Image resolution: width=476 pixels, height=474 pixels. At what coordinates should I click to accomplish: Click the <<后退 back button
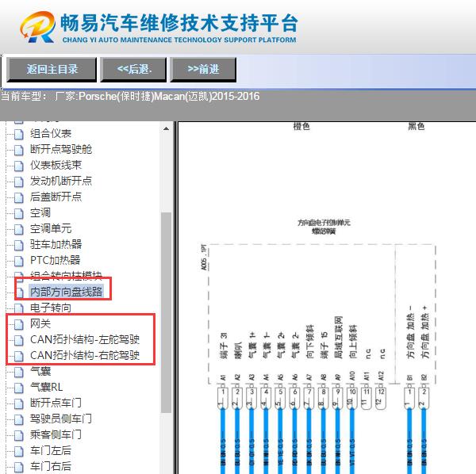[x=133, y=70]
